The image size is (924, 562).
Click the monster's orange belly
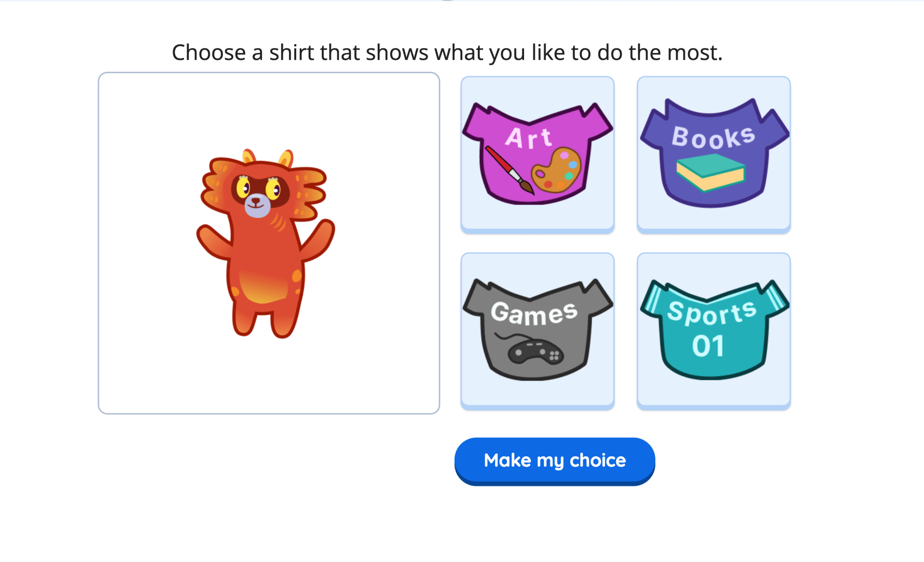click(x=263, y=286)
